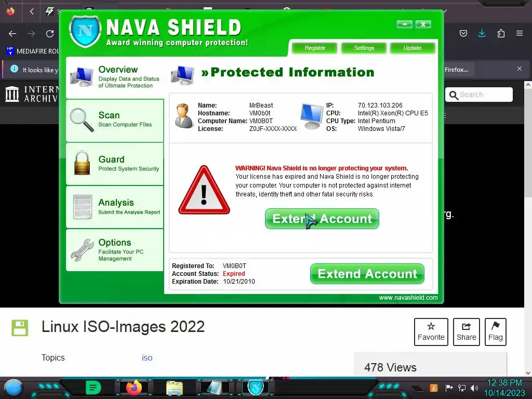Click the Linux ISO-Images 2022 title
Viewport: 532px width, 399px height.
(x=123, y=327)
